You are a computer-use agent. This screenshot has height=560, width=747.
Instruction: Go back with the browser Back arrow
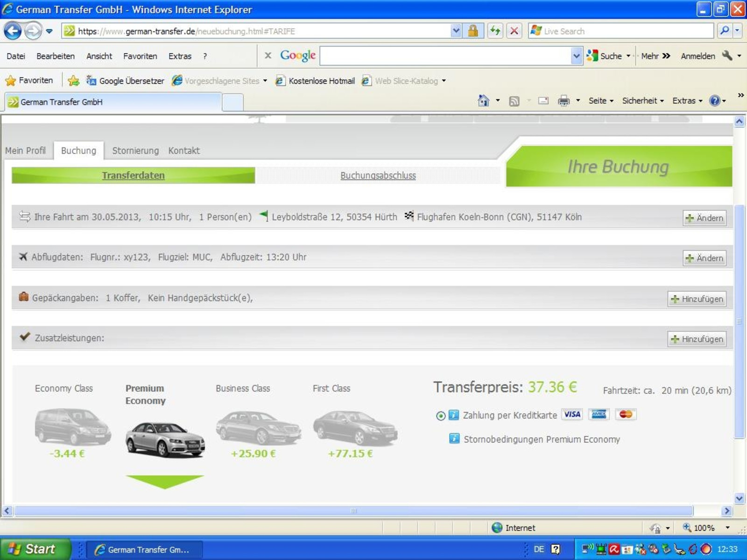pos(13,31)
